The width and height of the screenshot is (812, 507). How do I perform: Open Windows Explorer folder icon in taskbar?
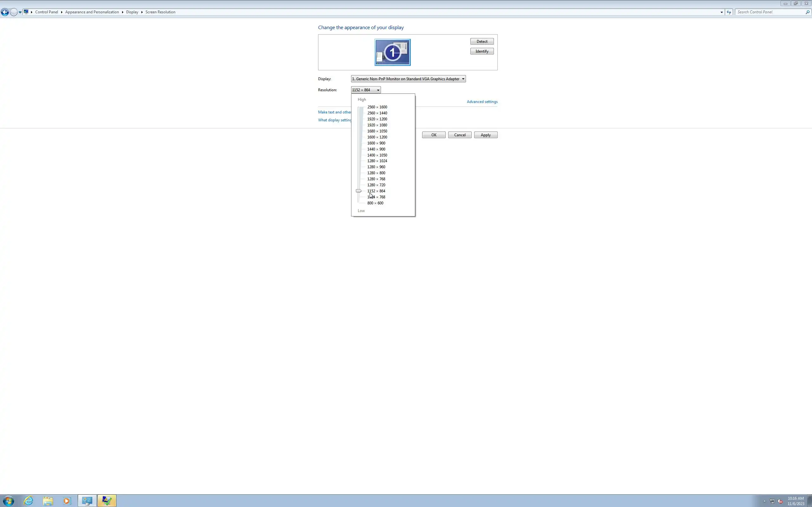(48, 501)
